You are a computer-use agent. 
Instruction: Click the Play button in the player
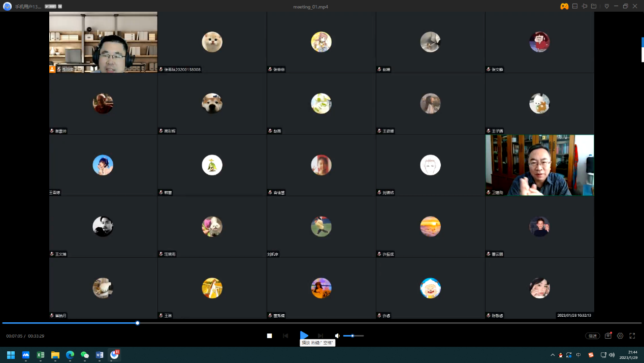[304, 336]
